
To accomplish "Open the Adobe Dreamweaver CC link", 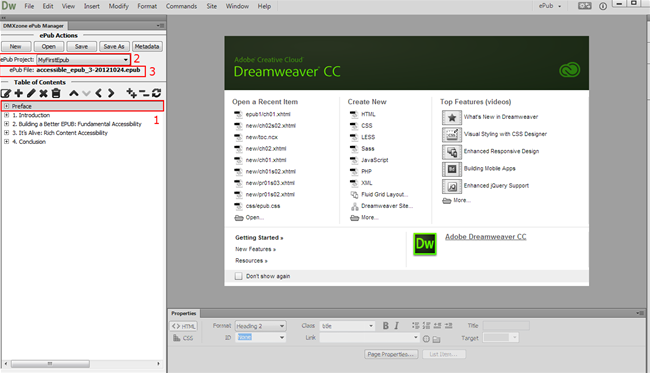I will (x=485, y=237).
